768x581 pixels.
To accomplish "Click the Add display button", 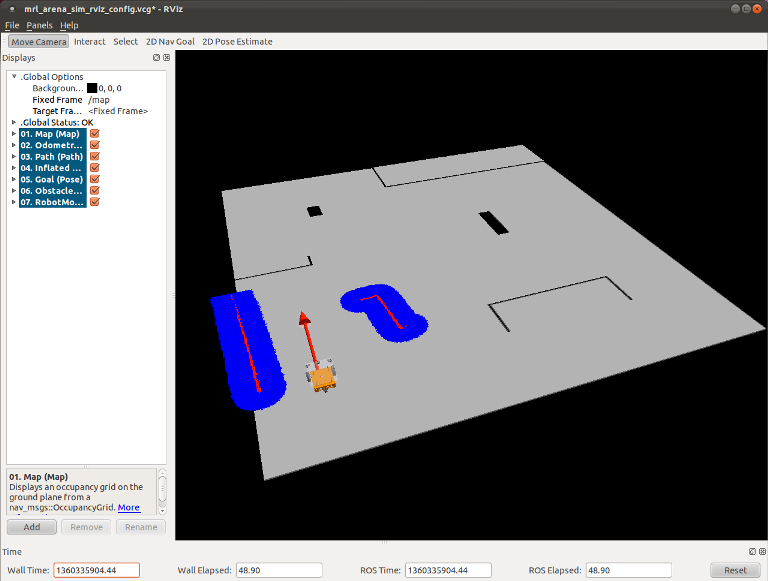I will pyautogui.click(x=32, y=527).
